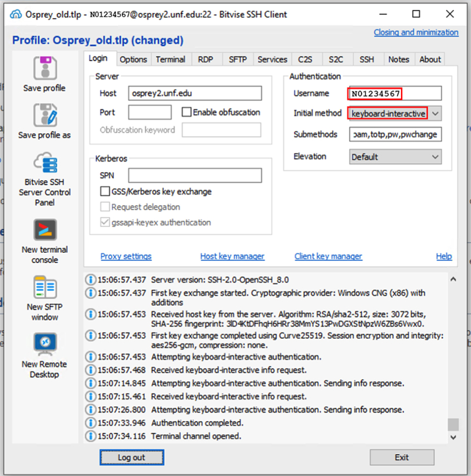Click the Port input field
Image resolution: width=471 pixels, height=476 pixels.
150,113
